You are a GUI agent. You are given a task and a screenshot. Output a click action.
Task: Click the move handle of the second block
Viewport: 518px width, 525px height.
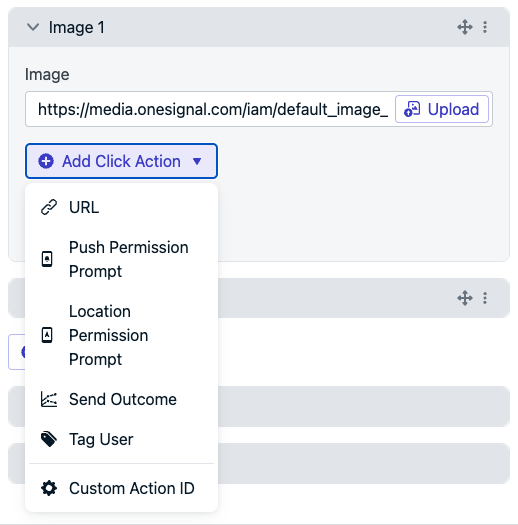[x=465, y=298]
